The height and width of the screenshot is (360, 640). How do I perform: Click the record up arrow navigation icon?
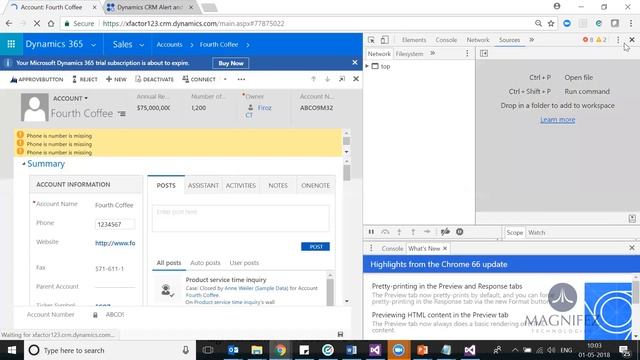coord(313,79)
